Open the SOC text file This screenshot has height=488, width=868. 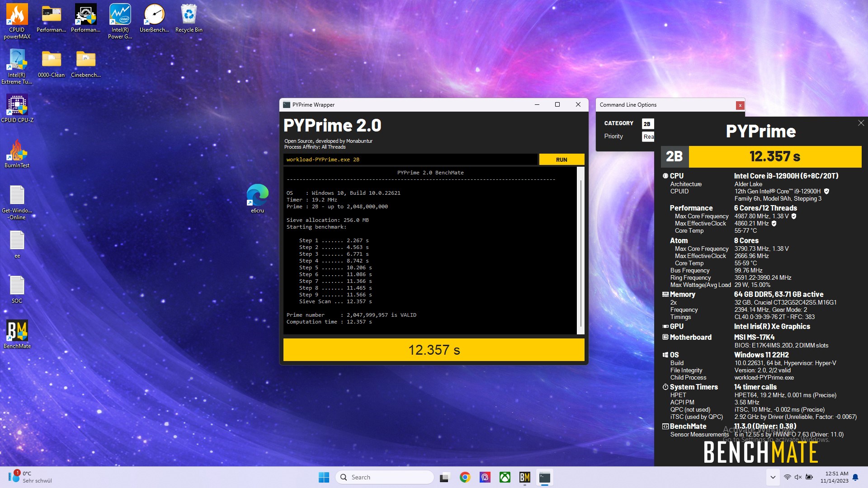(x=17, y=289)
